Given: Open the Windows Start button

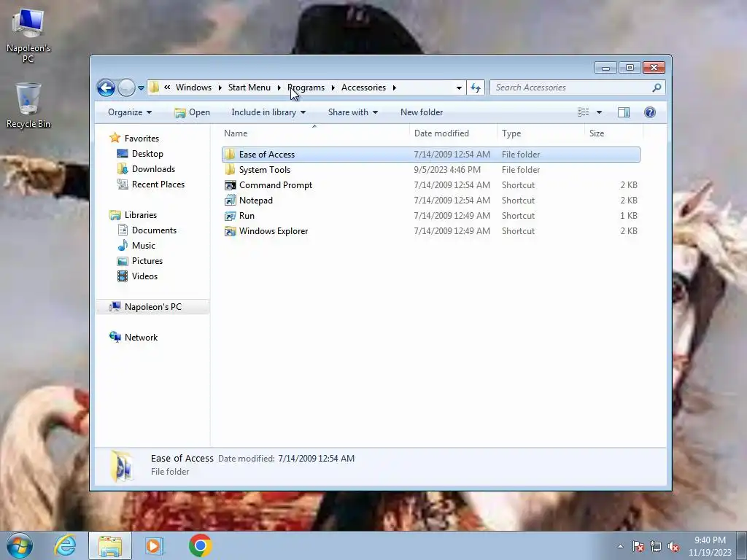Looking at the screenshot, I should [x=20, y=545].
